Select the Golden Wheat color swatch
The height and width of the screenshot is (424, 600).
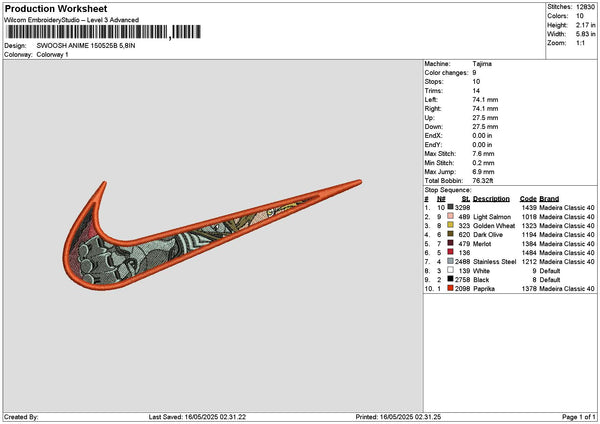[x=450, y=225]
